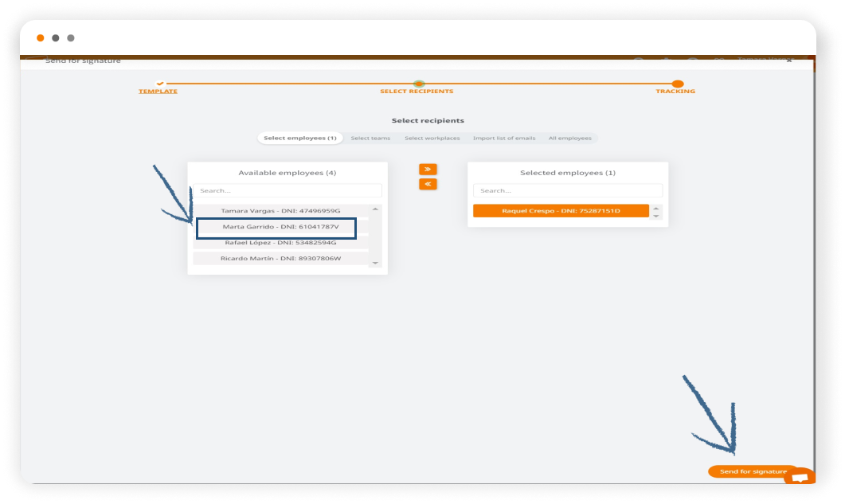The width and height of the screenshot is (845, 504).
Task: Open the Import list of emails tab
Action: coord(504,139)
